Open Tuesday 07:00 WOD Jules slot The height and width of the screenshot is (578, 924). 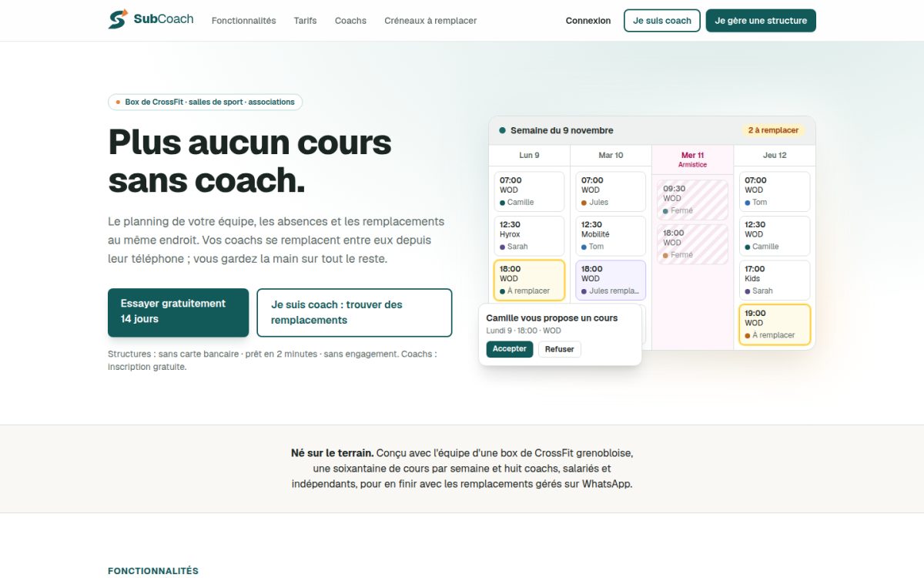coord(611,191)
